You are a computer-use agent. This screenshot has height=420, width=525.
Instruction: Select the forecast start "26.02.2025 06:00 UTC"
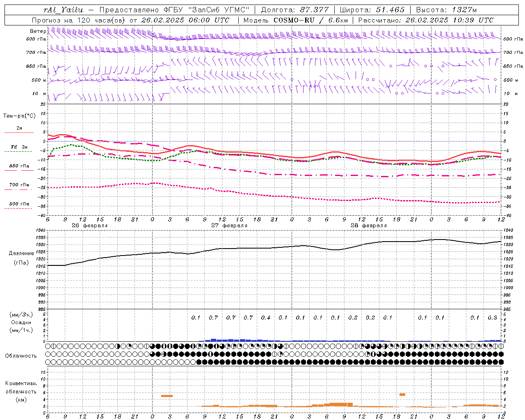click(185, 20)
